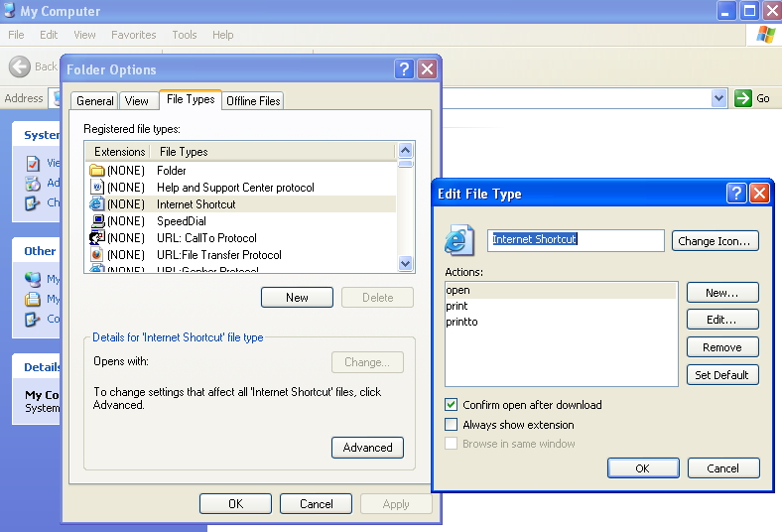Viewport: 782px width, 532px height.
Task: Click scroll down arrow in file types list
Action: point(406,263)
